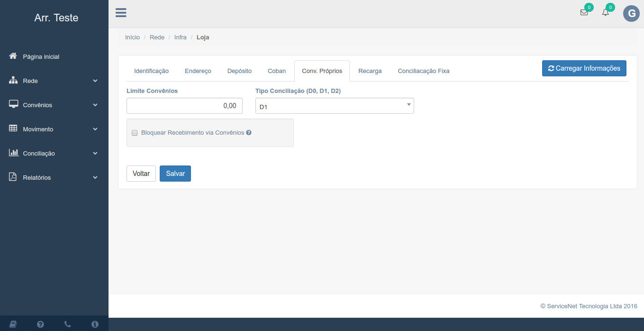
Task: Click the Carregar Informações button
Action: (x=584, y=68)
